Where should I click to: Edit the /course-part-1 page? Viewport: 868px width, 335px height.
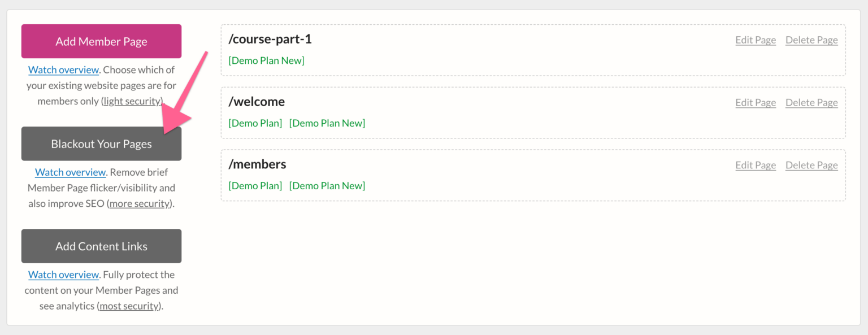756,40
